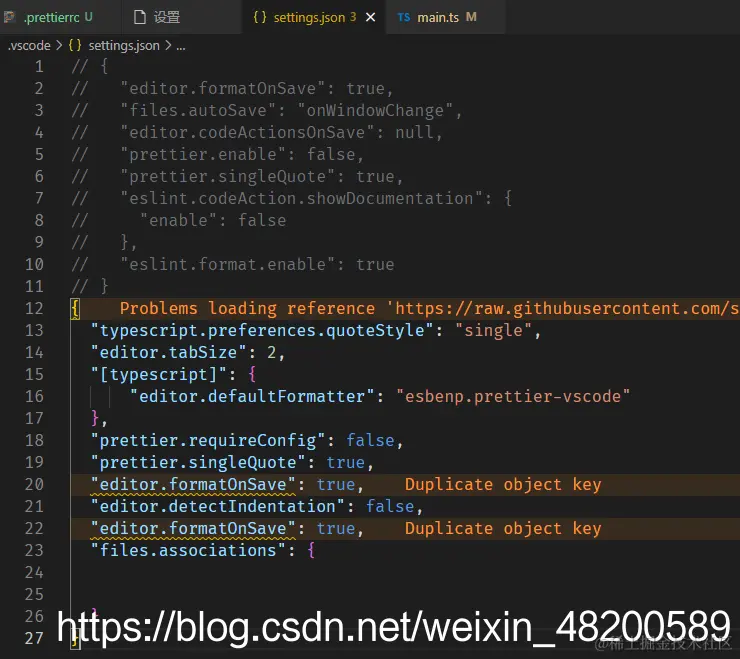740x659 pixels.
Task: Click "typescript.preferences.quoteStyle" key
Action: (262, 330)
